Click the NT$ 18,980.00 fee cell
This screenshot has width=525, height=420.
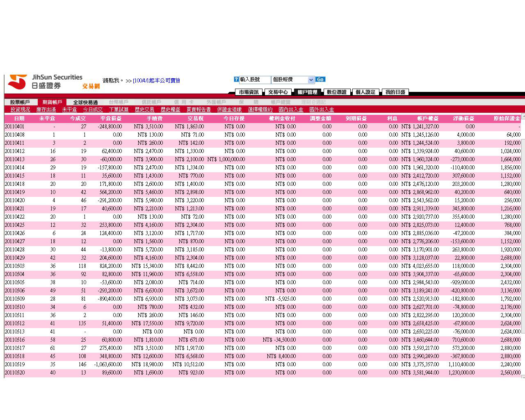click(x=147, y=365)
